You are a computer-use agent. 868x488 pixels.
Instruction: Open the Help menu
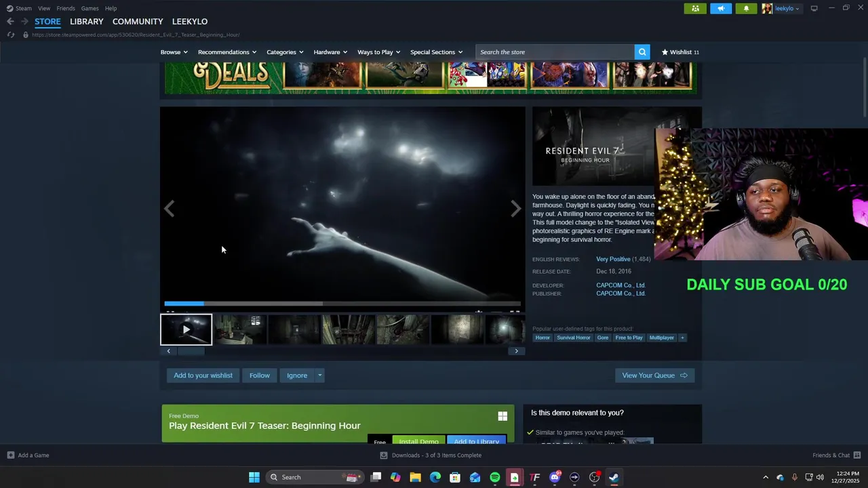111,8
